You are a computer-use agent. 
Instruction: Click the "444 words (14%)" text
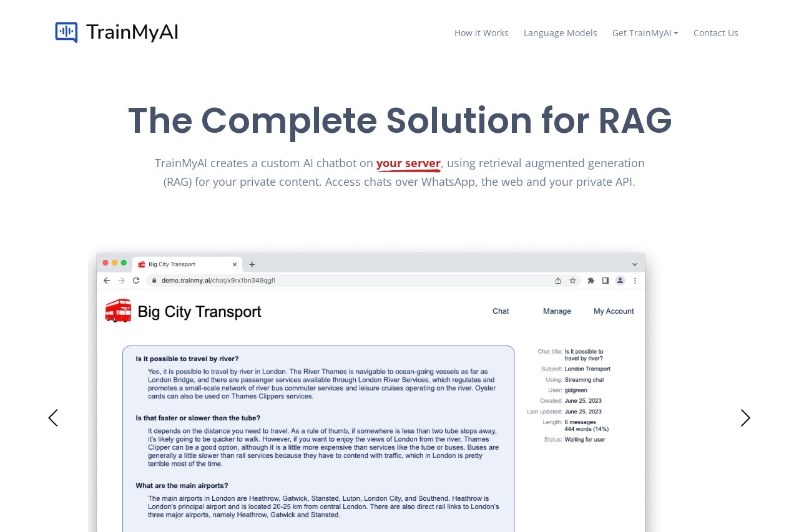pos(587,429)
